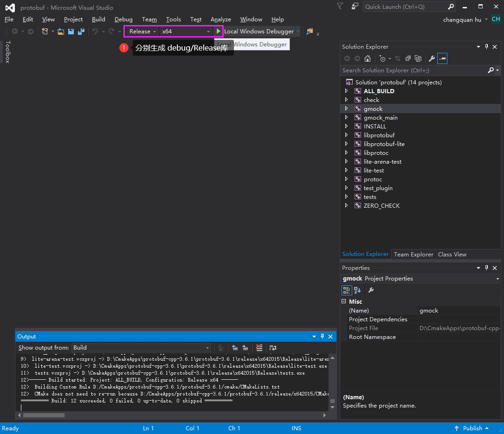Screen dimensions: 504x434
Task: Open the Build menu
Action: click(98, 19)
